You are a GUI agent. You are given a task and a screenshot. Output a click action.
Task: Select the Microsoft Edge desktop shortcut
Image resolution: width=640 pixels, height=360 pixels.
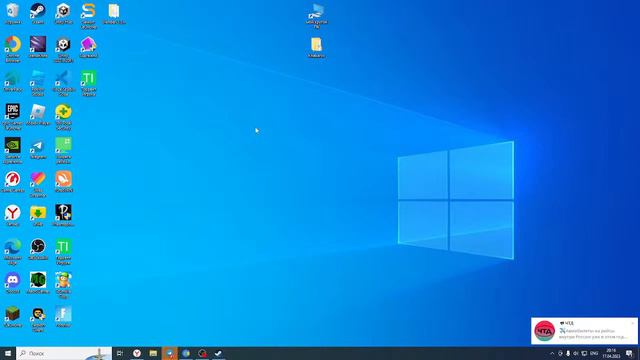tap(13, 252)
